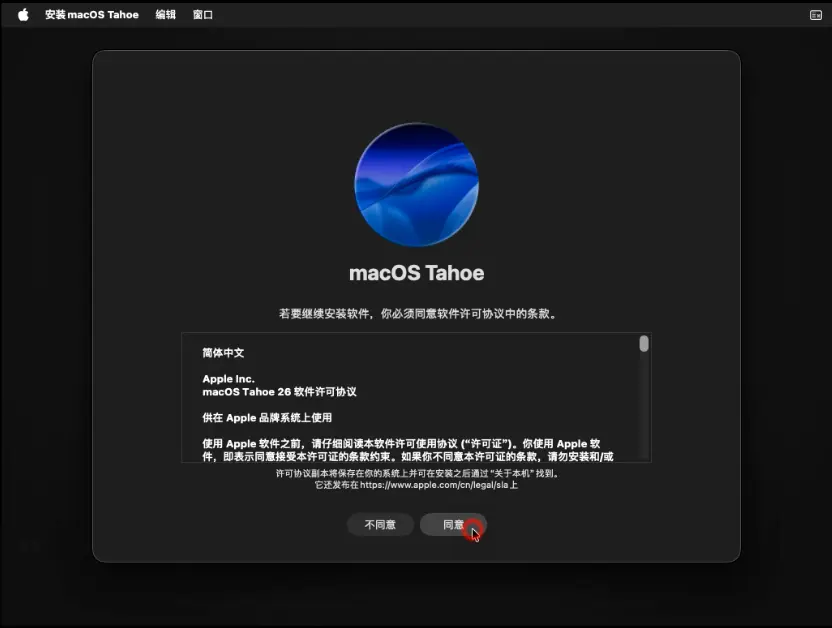Click the 若要继续安装软件 instruction text
The height and width of the screenshot is (628, 832).
[416, 313]
